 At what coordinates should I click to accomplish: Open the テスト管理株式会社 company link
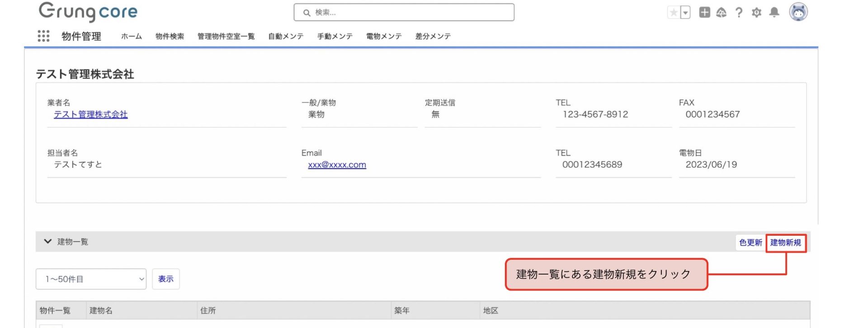coord(90,115)
